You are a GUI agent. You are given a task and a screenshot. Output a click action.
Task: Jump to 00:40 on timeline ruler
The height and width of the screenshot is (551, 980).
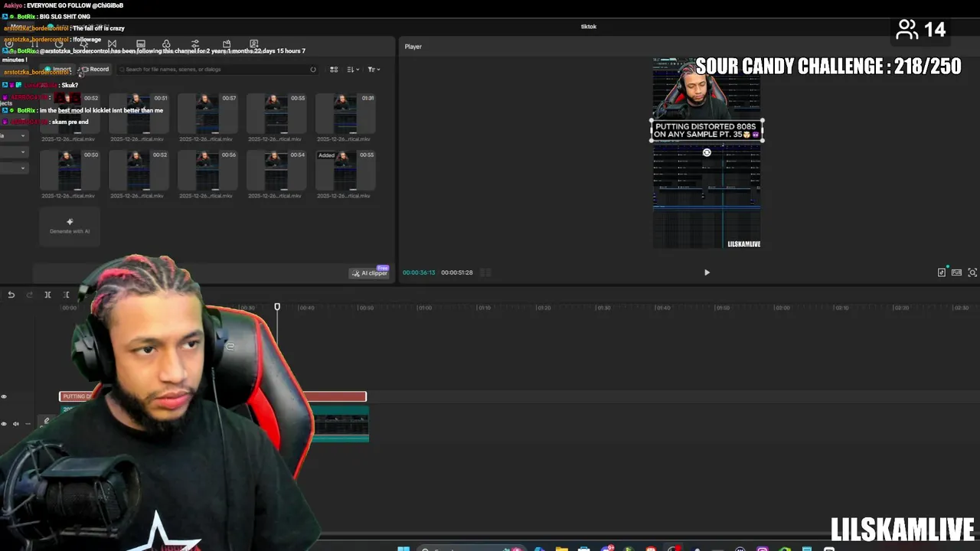(x=306, y=308)
